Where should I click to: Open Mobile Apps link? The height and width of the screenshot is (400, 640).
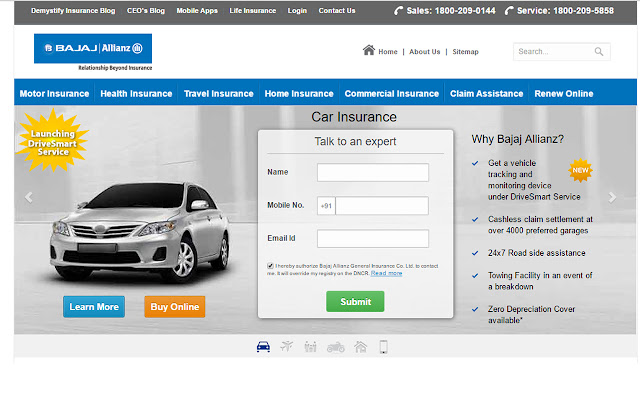click(197, 11)
